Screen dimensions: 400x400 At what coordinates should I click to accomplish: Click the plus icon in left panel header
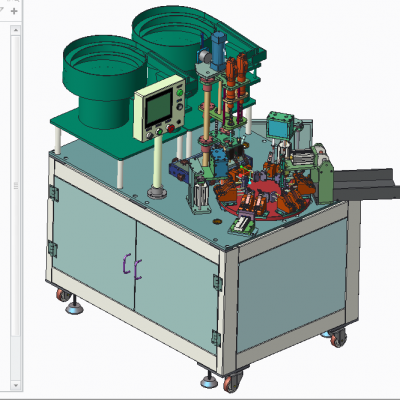14,11
